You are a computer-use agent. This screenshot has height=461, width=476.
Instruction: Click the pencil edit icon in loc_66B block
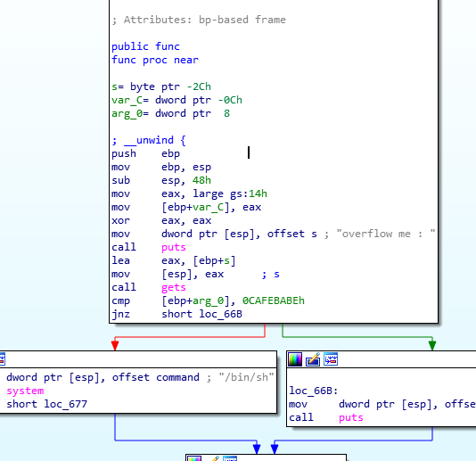313,359
